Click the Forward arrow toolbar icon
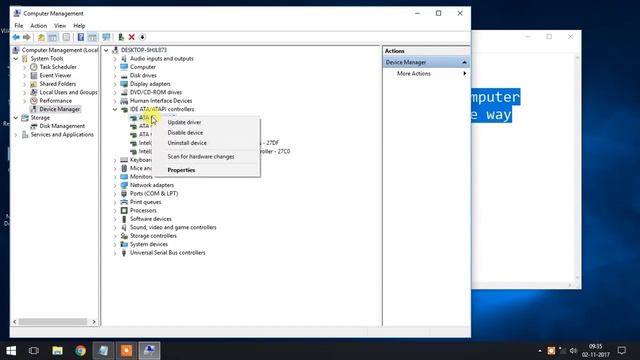Viewport: 640px width, 360px height. click(x=27, y=37)
